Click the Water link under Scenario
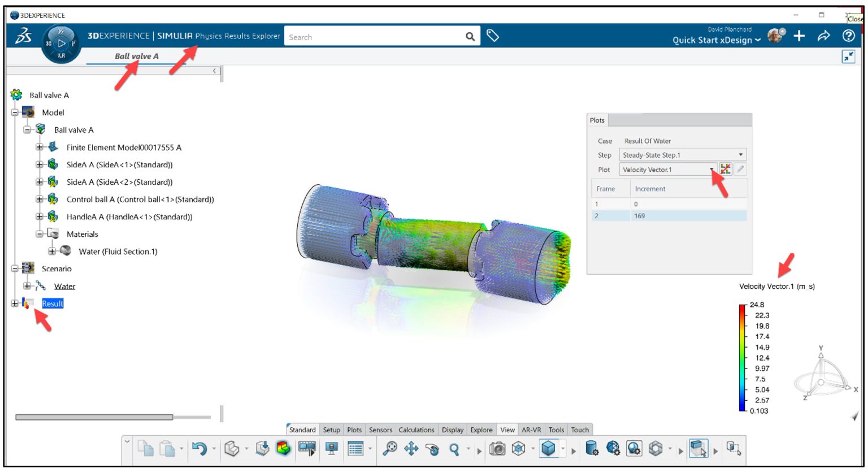 point(64,286)
